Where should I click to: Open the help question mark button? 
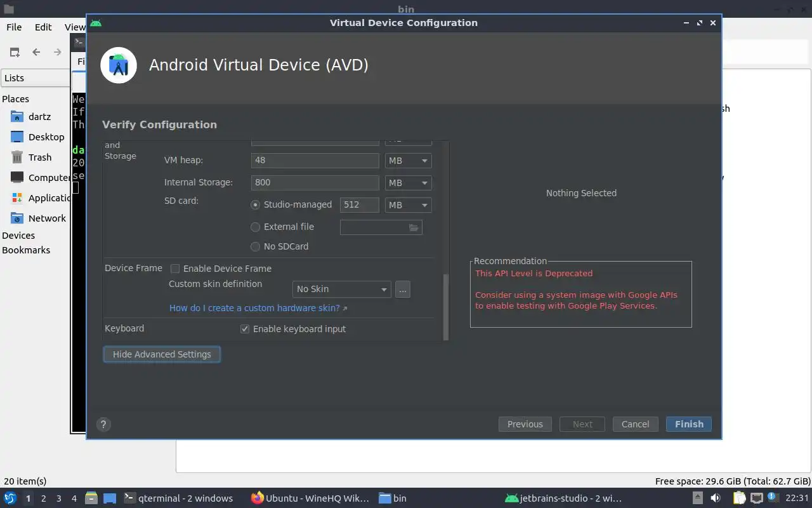pyautogui.click(x=103, y=425)
